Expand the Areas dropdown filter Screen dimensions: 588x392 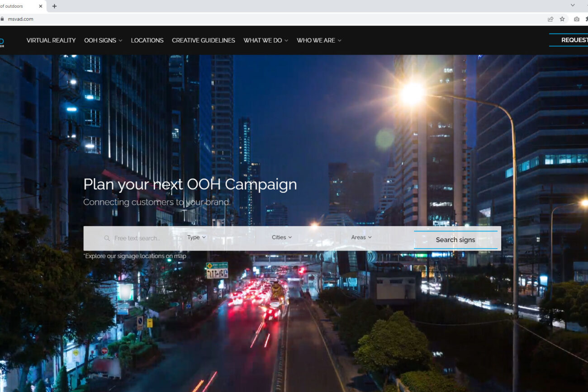361,237
